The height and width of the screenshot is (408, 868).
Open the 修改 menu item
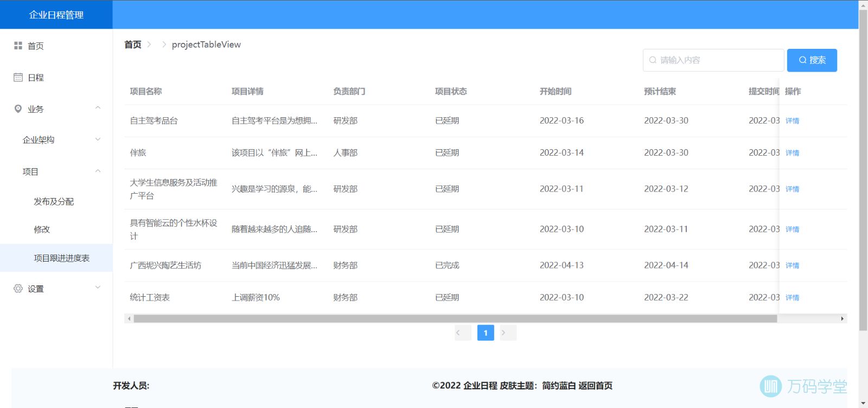[x=42, y=229]
